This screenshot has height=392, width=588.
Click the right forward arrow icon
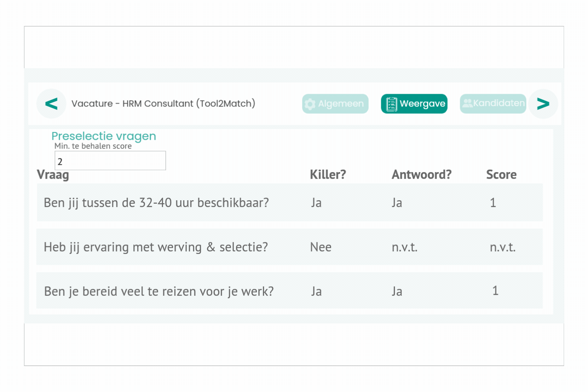[543, 104]
